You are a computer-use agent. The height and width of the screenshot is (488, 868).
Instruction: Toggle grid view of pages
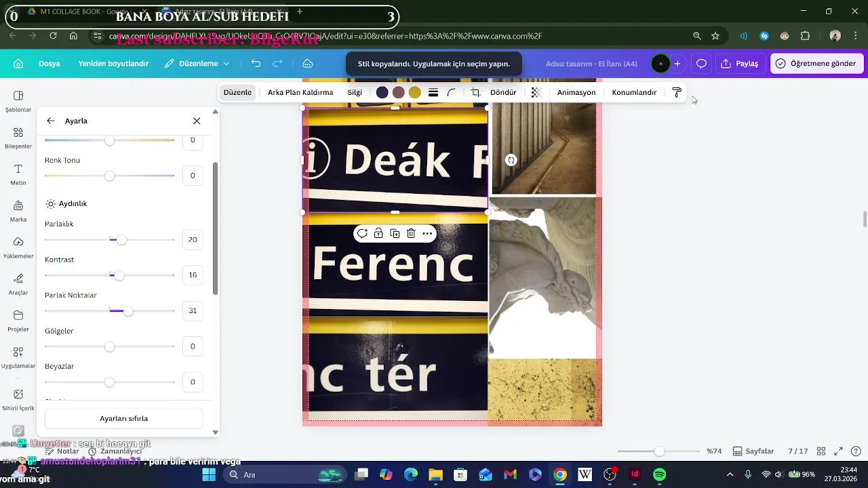coord(821,451)
